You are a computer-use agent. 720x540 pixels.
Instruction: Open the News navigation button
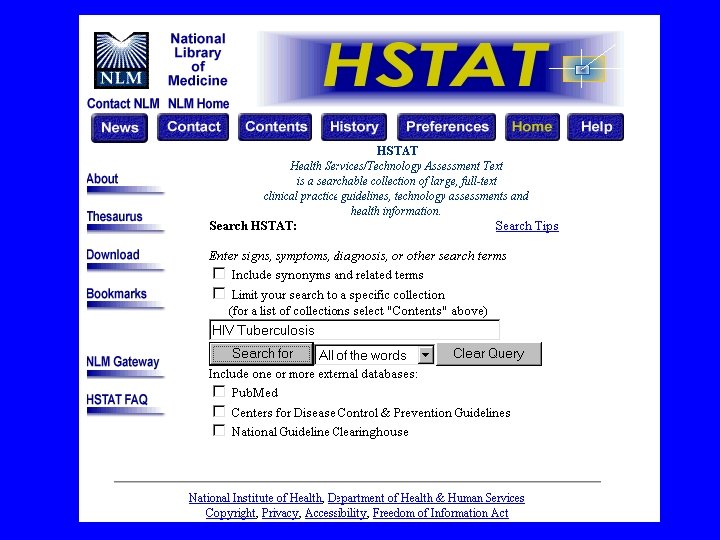click(x=119, y=128)
